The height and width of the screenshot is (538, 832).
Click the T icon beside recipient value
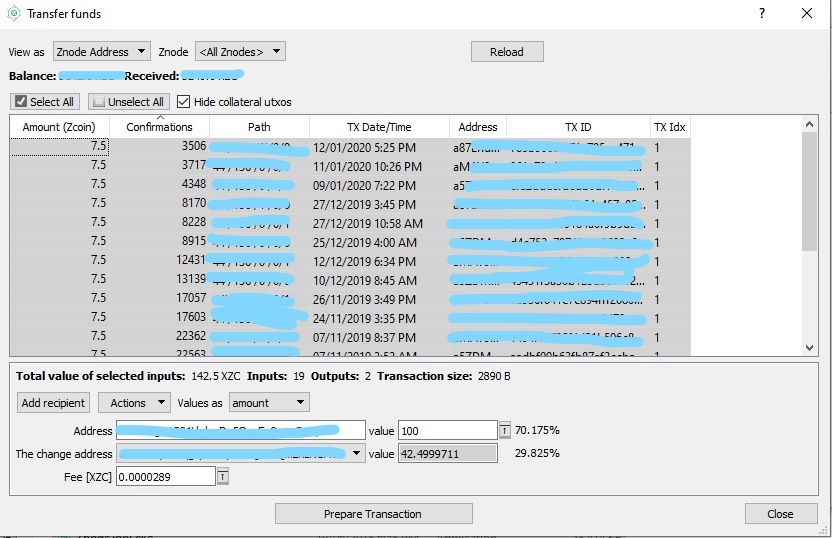pos(505,430)
